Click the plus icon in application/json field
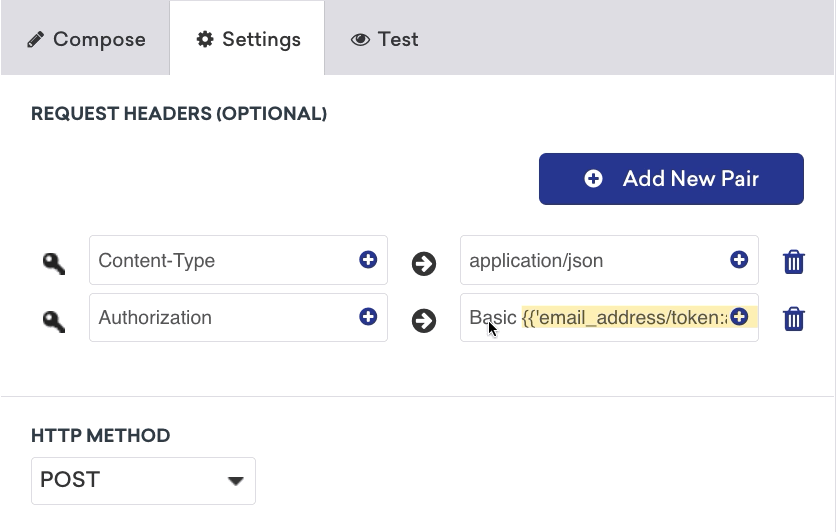Viewport: 836px width, 532px height. [739, 260]
